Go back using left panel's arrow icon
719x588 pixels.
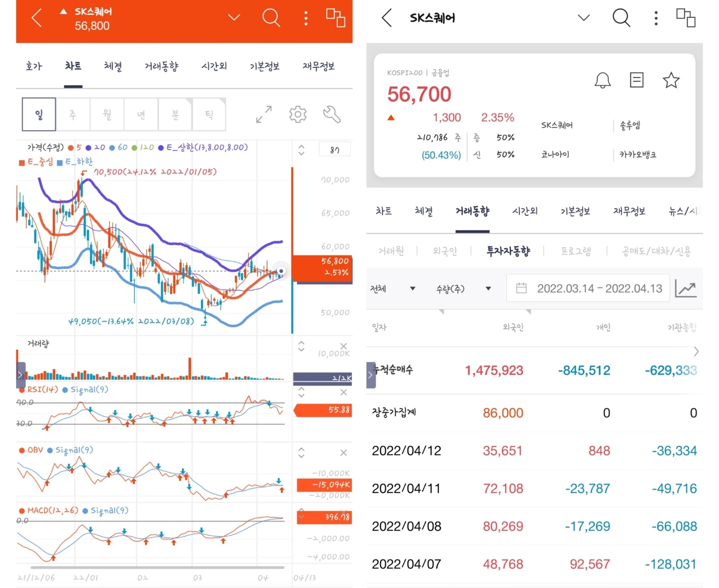[36, 18]
